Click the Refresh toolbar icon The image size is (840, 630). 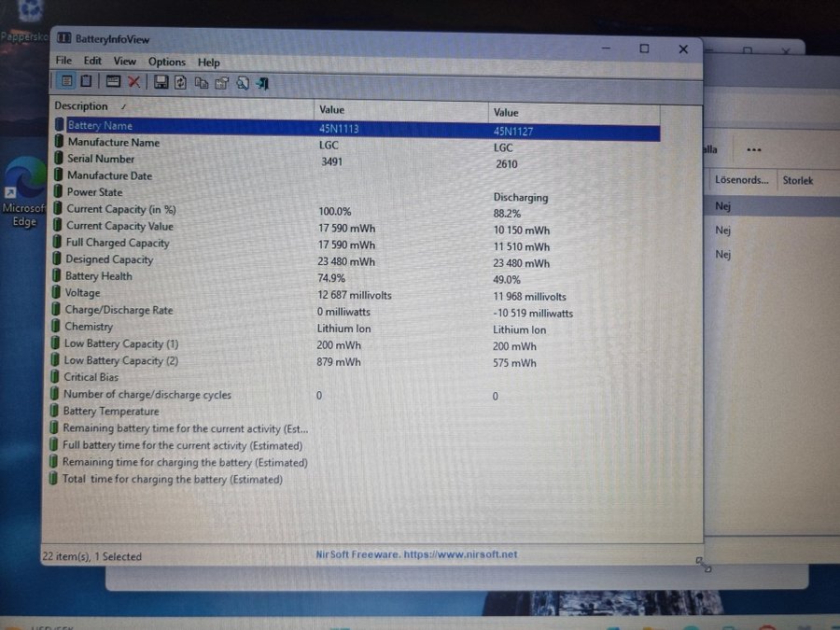pos(180,82)
